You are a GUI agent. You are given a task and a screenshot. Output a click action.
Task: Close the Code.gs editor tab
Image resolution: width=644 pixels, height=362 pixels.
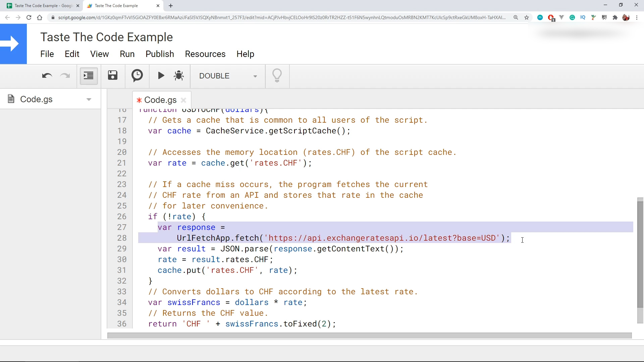pyautogui.click(x=183, y=100)
